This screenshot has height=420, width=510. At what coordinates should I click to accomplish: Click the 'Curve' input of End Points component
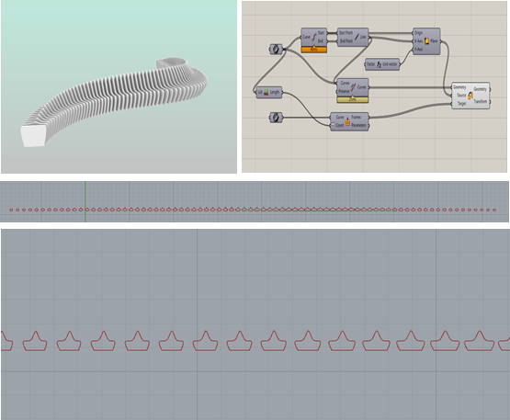tap(306, 37)
